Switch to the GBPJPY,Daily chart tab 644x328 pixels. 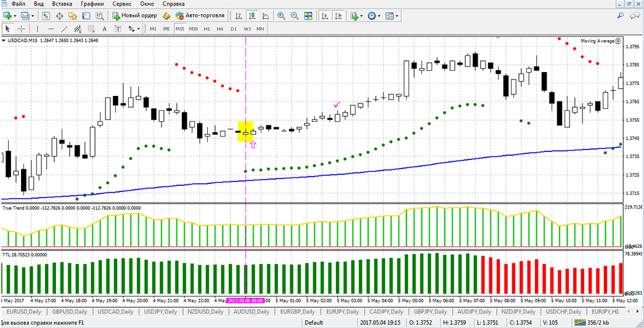pos(430,311)
